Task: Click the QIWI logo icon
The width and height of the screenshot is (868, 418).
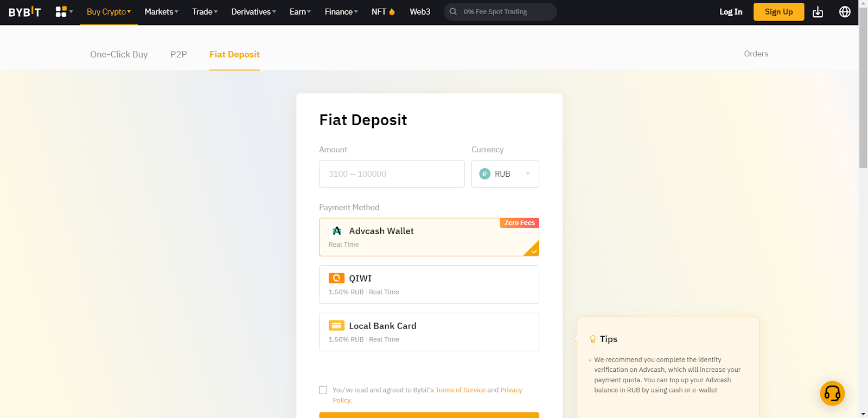Action: [x=336, y=278]
